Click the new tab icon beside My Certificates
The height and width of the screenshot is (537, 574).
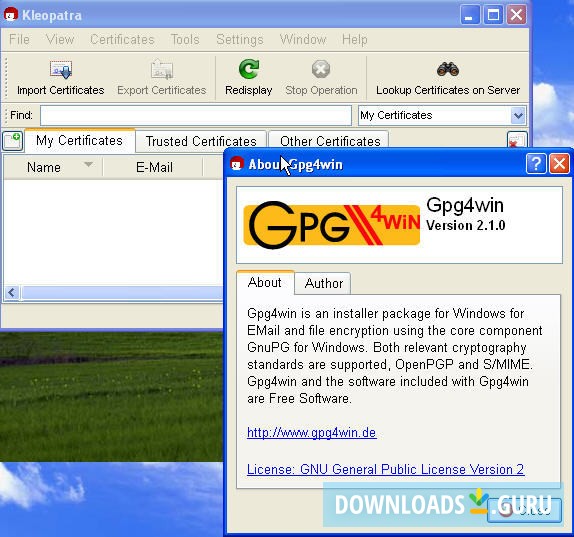(13, 141)
